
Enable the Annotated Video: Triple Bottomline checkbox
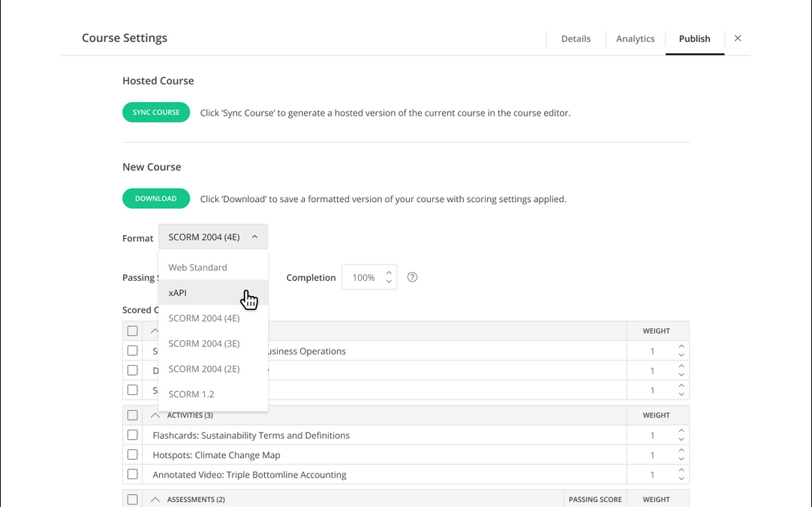coord(133,474)
